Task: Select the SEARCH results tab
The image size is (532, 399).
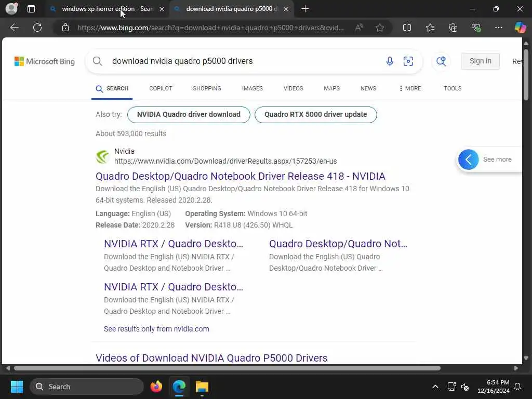Action: pyautogui.click(x=112, y=88)
